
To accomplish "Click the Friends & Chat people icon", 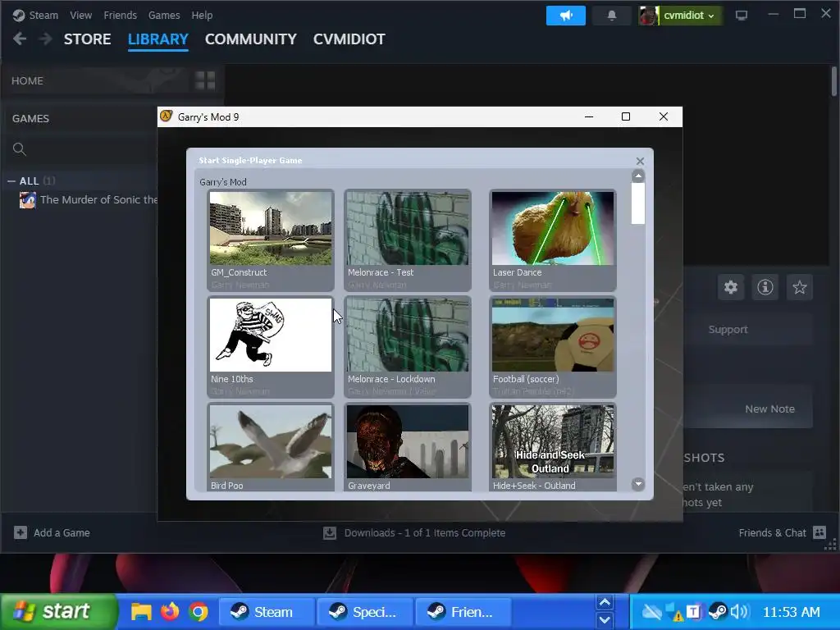I will tap(819, 532).
